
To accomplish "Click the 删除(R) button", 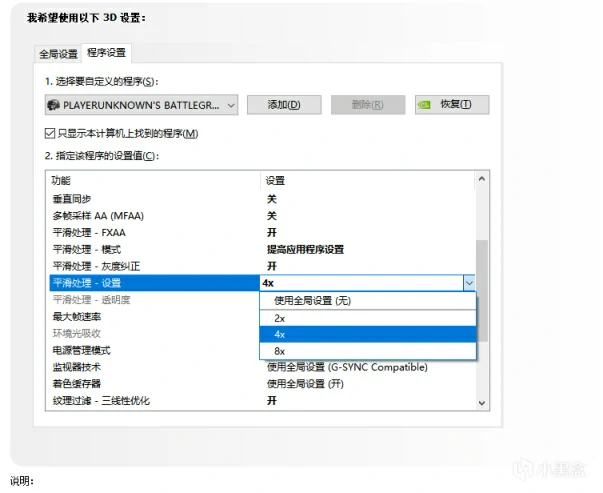I will pyautogui.click(x=368, y=105).
